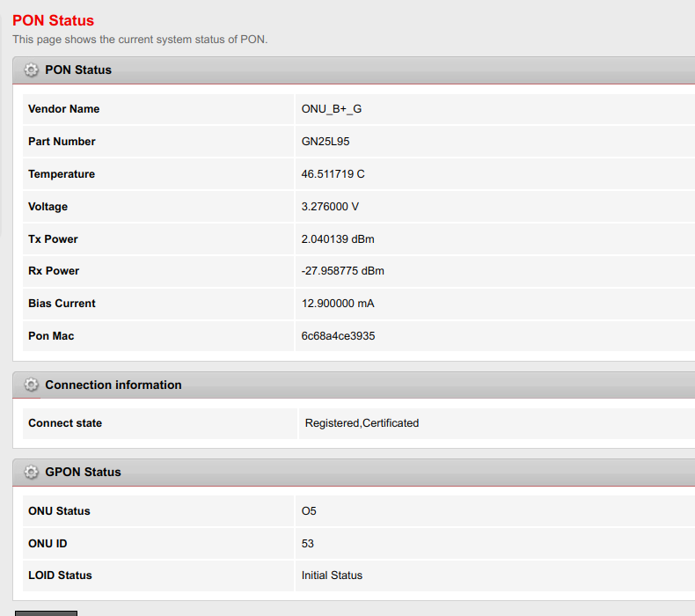Click the Part Number label

click(62, 142)
